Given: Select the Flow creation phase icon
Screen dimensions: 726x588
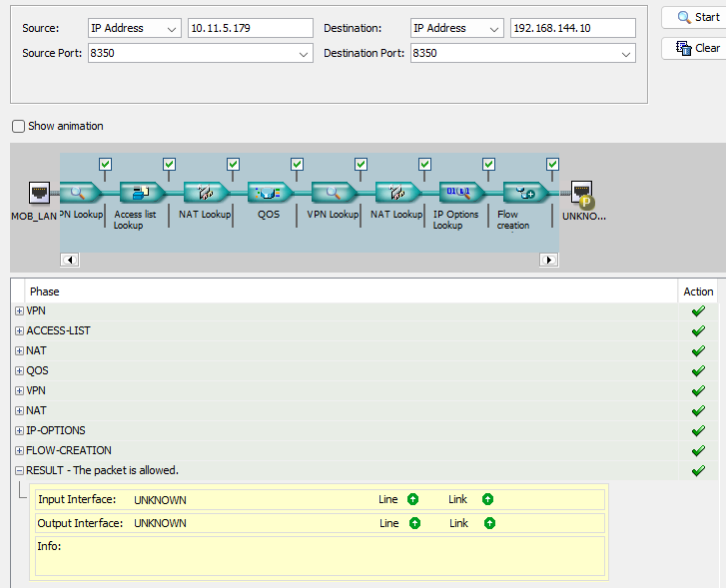Looking at the screenshot, I should click(x=525, y=192).
